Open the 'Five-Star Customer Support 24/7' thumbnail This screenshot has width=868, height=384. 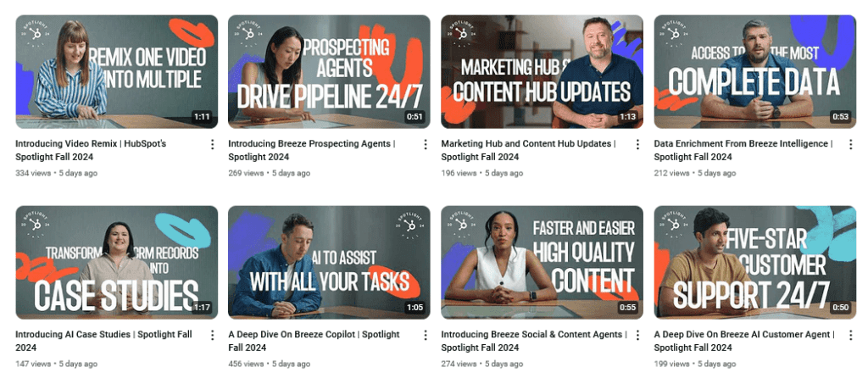(755, 262)
